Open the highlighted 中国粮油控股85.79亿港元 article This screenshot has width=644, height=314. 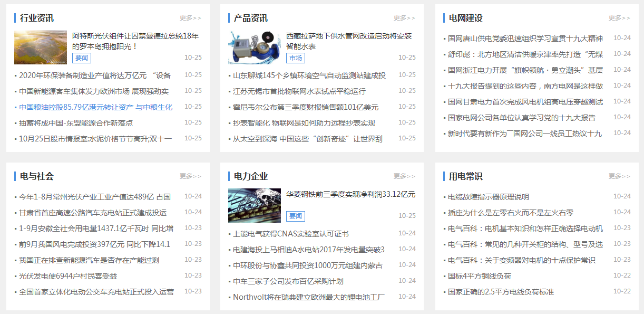coord(95,107)
